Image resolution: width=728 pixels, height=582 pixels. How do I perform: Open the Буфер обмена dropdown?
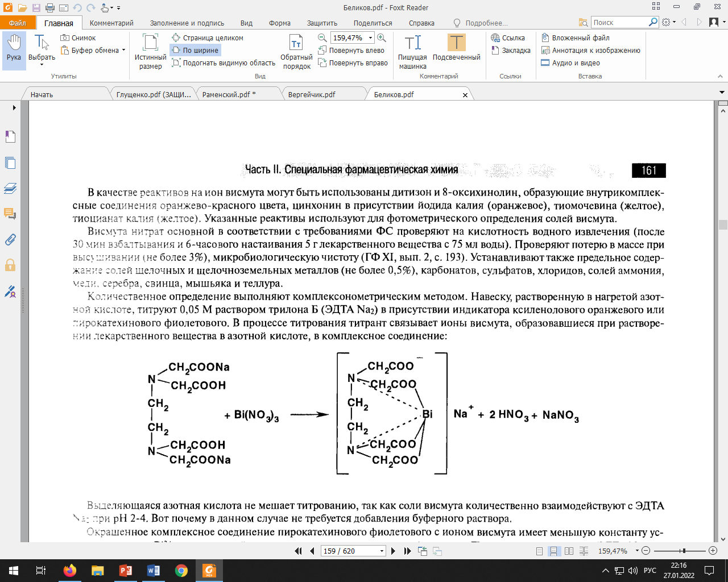93,51
